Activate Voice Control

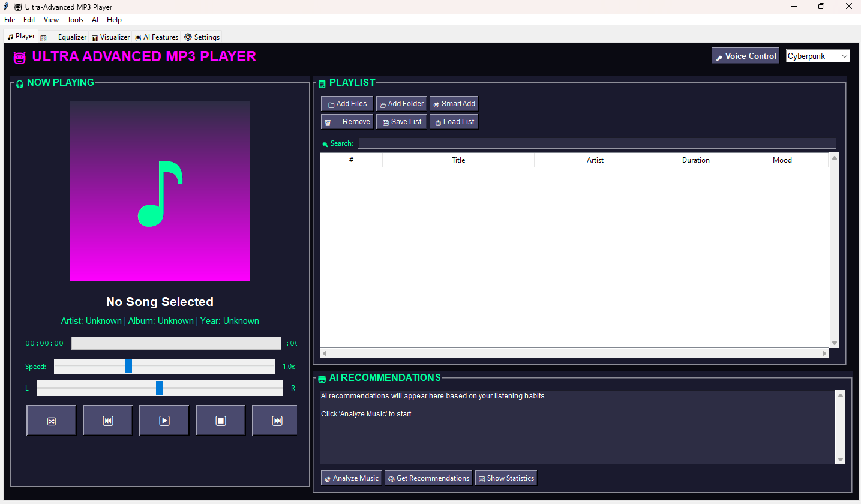pos(745,56)
